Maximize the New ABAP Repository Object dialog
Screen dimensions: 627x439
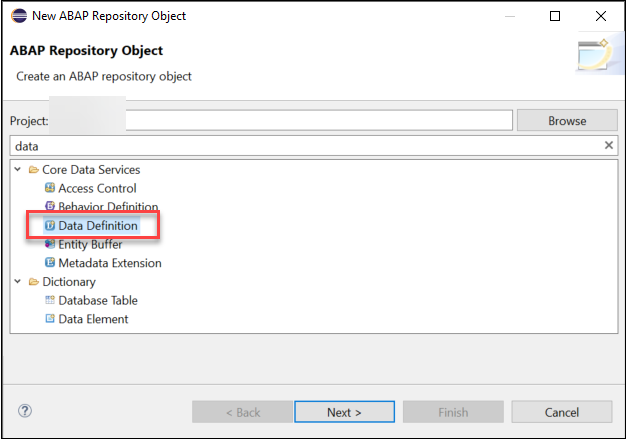[555, 16]
